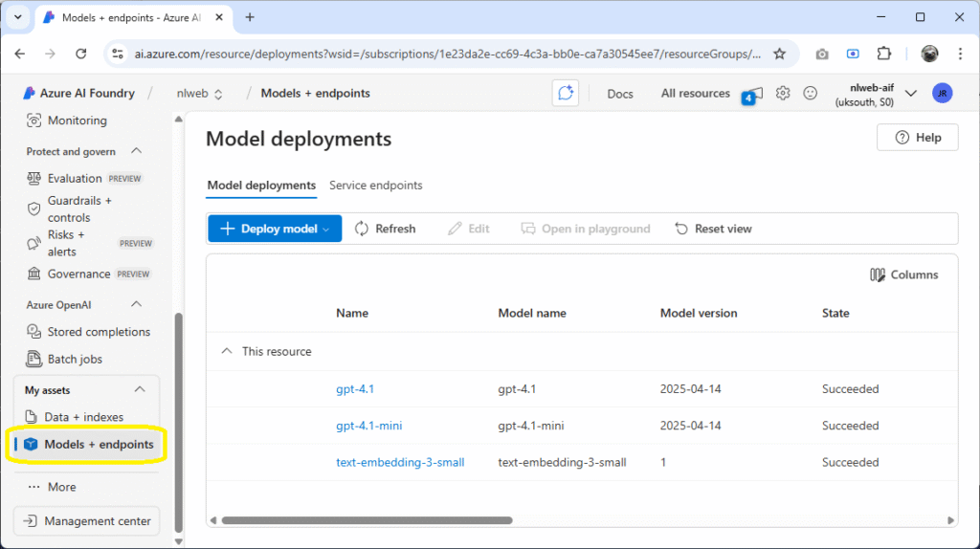Open Stored completions page
The height and width of the screenshot is (549, 980).
pyautogui.click(x=88, y=332)
